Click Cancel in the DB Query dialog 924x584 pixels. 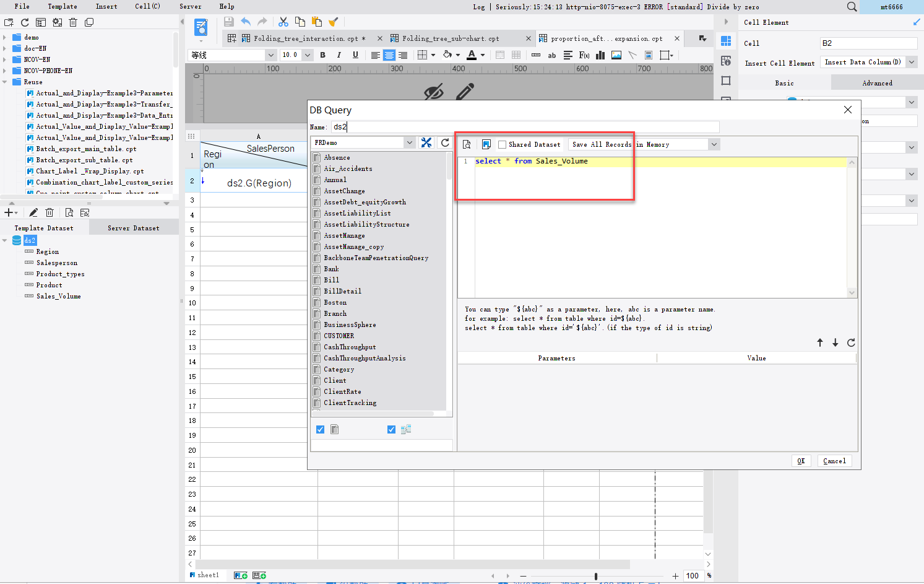coord(834,461)
